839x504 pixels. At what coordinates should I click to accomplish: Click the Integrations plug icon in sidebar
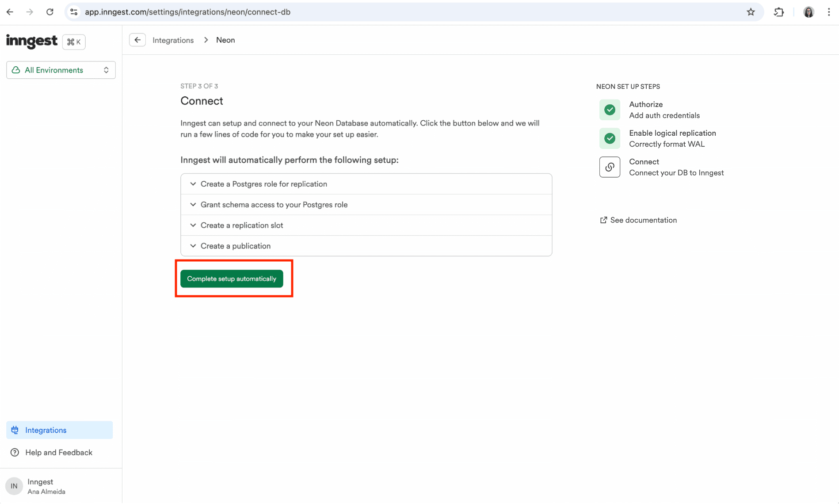pos(15,430)
